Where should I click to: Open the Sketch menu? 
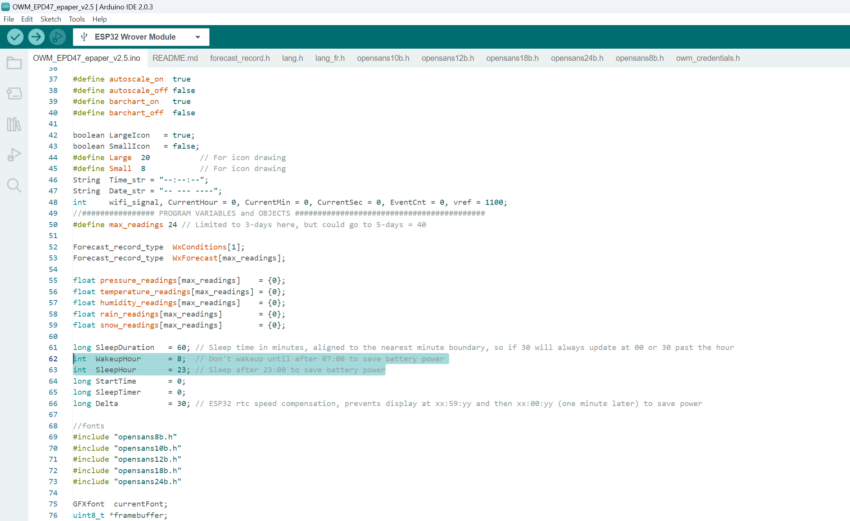coord(50,19)
